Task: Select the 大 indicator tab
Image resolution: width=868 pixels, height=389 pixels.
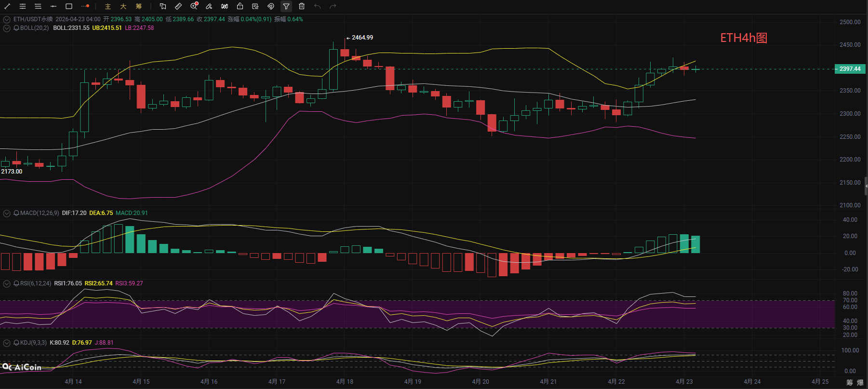Action: click(123, 6)
